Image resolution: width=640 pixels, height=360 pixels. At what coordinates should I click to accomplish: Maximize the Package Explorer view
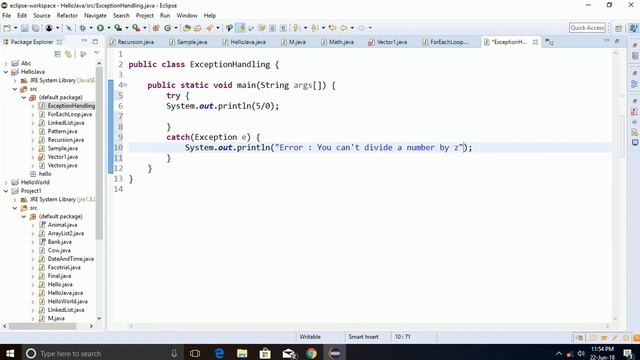click(x=95, y=41)
